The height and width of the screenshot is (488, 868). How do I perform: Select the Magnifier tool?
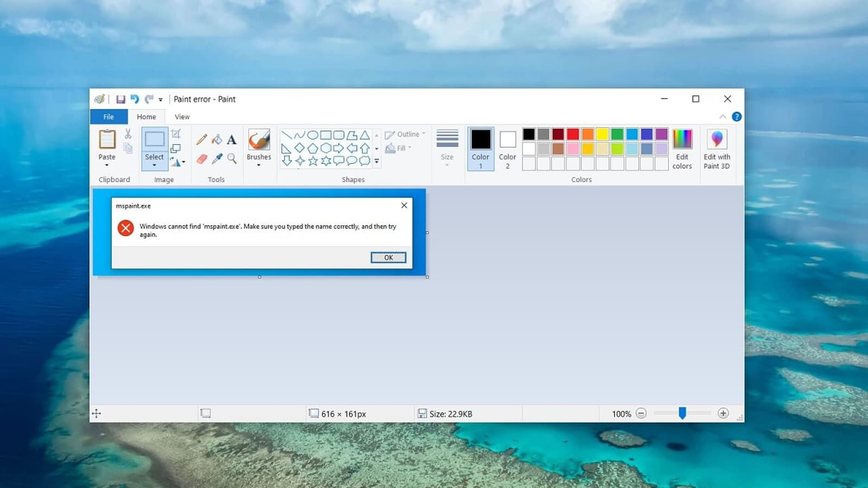click(x=232, y=158)
